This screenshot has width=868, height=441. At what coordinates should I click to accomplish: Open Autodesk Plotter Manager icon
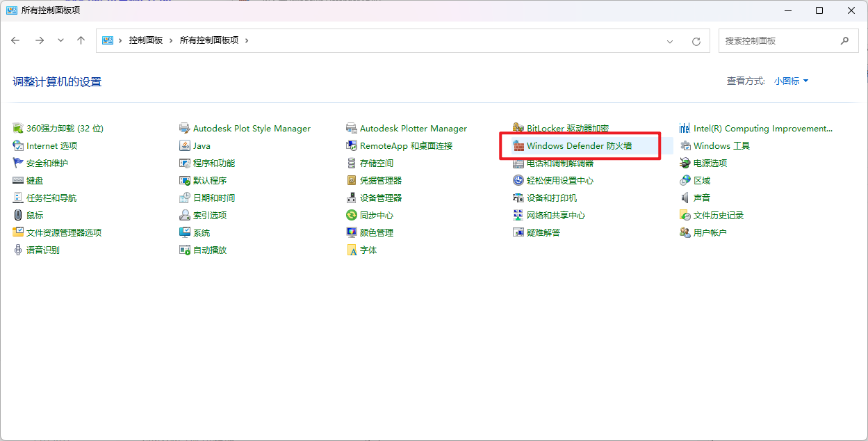(x=352, y=128)
